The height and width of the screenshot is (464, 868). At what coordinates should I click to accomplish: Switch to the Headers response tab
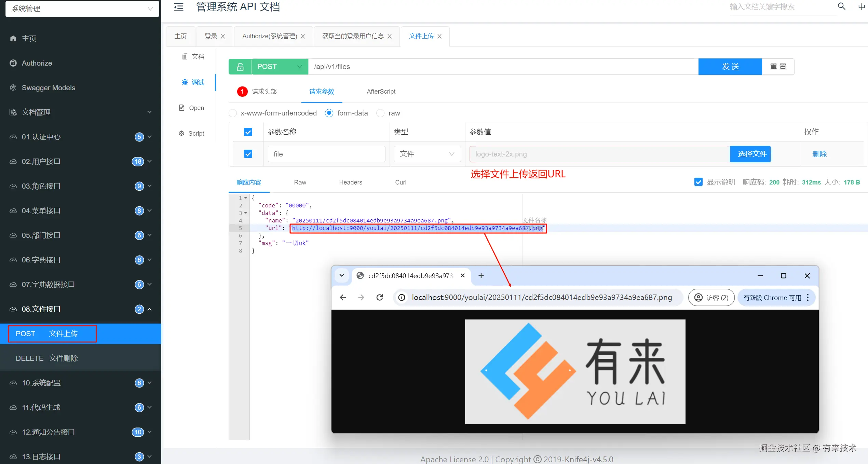tap(350, 182)
